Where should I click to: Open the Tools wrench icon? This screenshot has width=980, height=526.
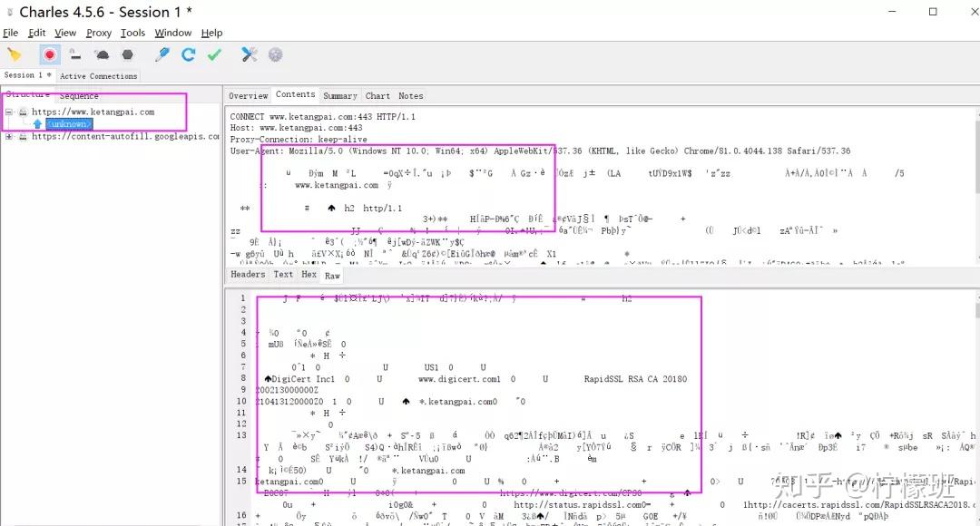(x=250, y=55)
